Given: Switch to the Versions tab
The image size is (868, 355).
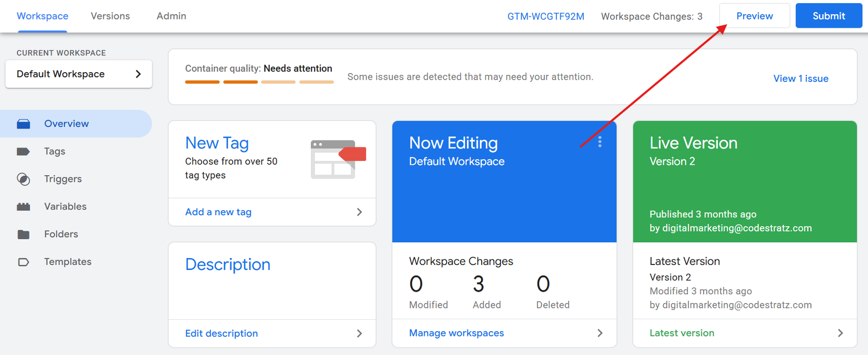Looking at the screenshot, I should [110, 16].
